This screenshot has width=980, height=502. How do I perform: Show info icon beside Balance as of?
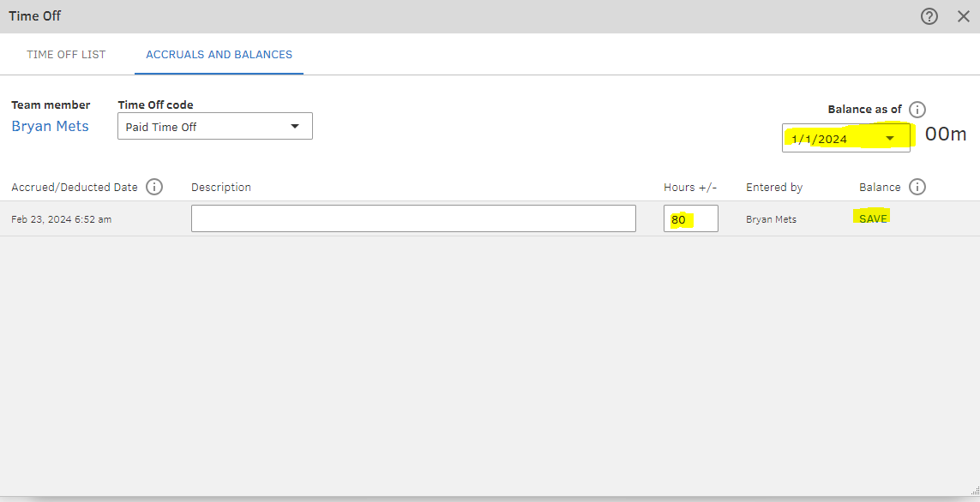[x=917, y=110]
